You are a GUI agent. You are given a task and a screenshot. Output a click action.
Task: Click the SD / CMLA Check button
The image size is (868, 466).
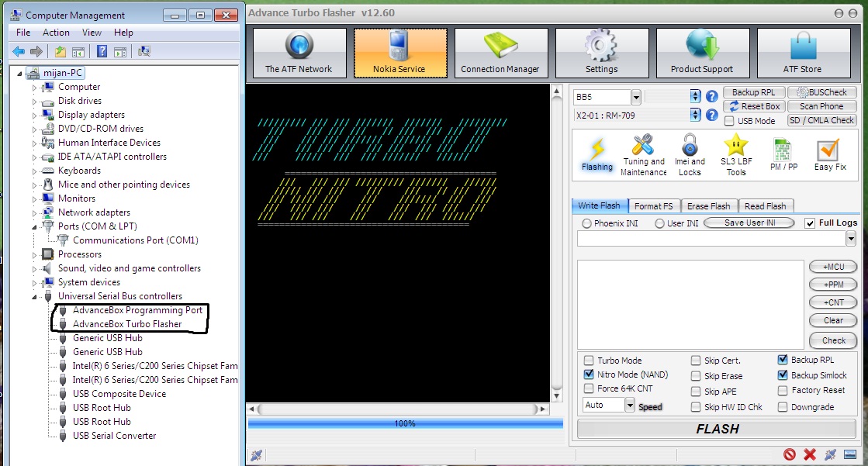coord(821,120)
